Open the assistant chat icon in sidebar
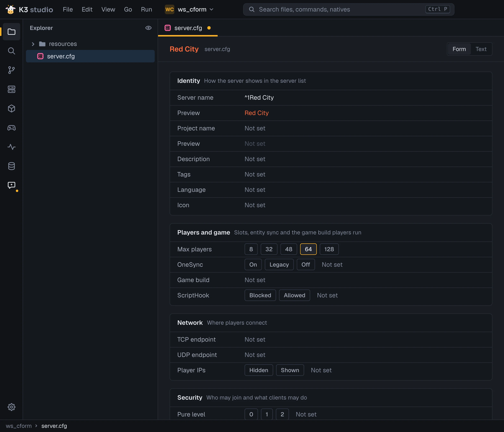Image resolution: width=504 pixels, height=432 pixels. (x=11, y=185)
